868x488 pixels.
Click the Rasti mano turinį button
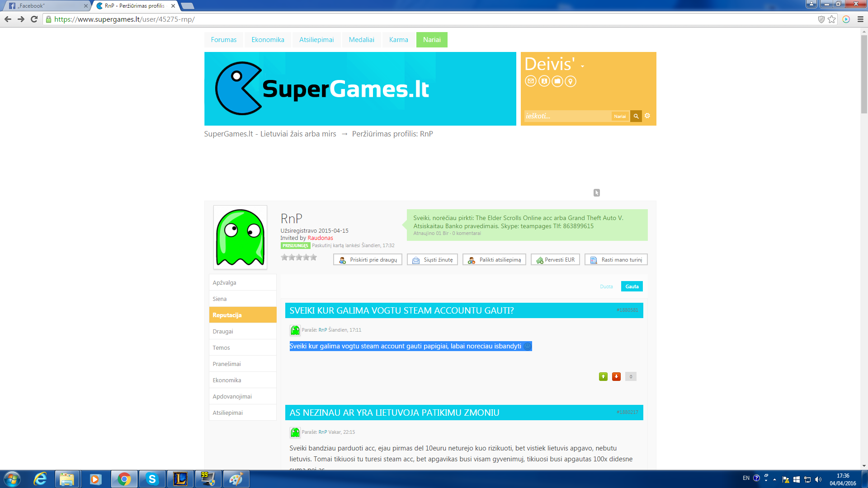(x=616, y=260)
